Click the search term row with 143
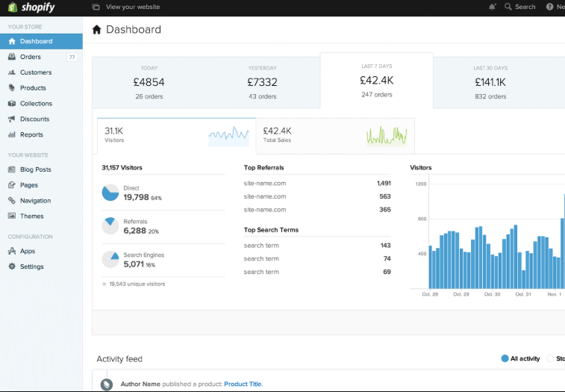565x392 pixels. [317, 246]
